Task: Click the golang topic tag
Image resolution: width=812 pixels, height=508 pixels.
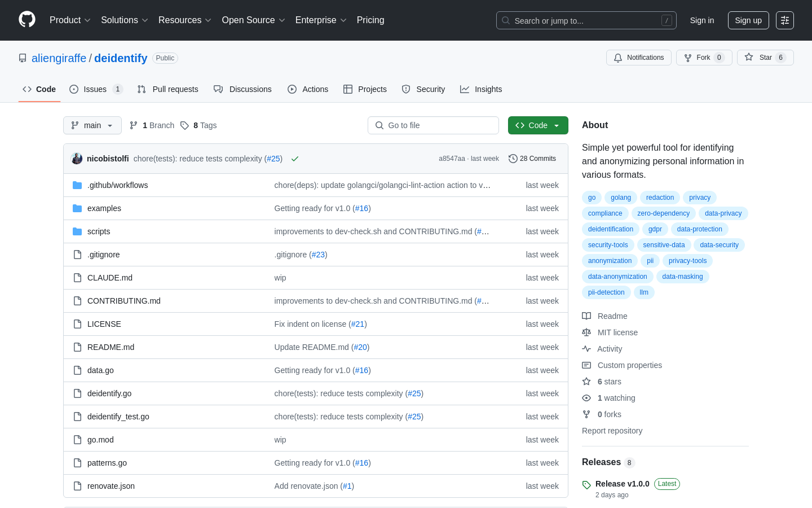Action: tap(621, 198)
